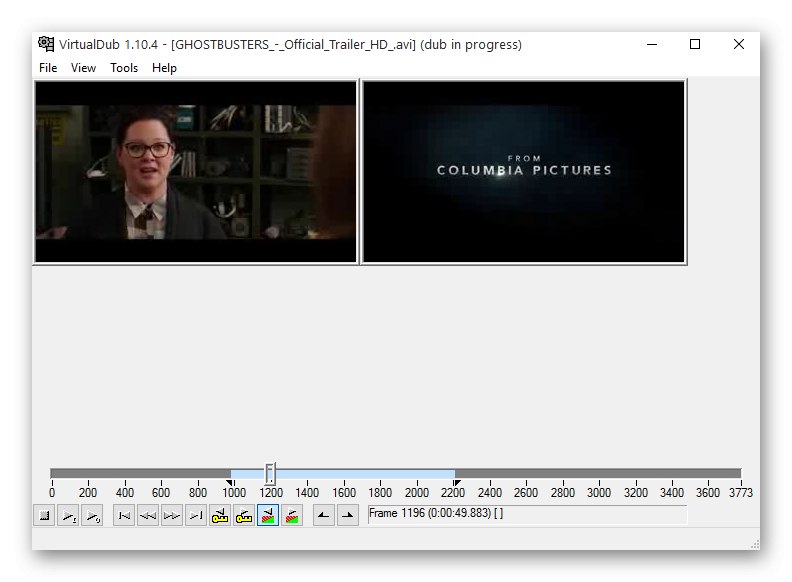The height and width of the screenshot is (582, 792).
Task: Click the 3000 tick label on timeline
Action: click(599, 493)
